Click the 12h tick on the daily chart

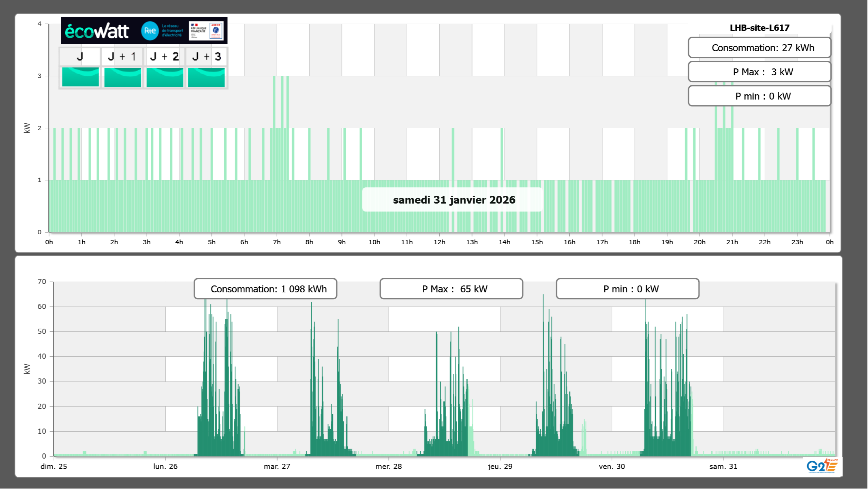coord(439,242)
